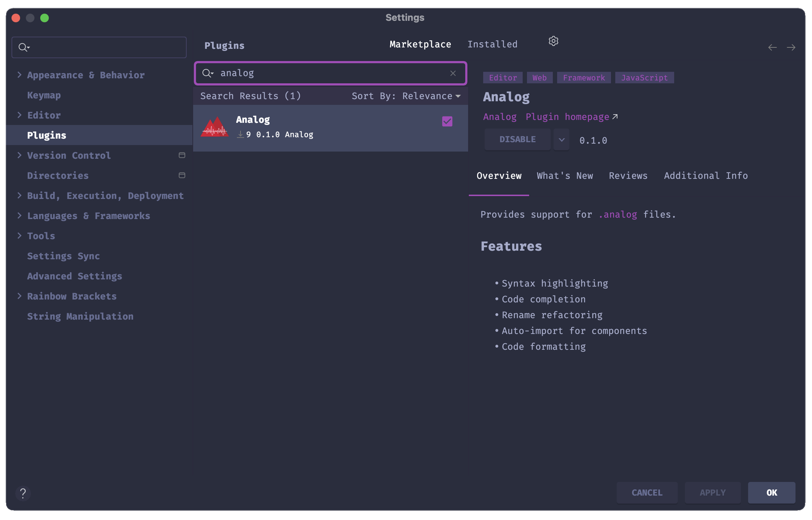Click the Analog plugin icon in results
The width and height of the screenshot is (812, 520).
[215, 126]
